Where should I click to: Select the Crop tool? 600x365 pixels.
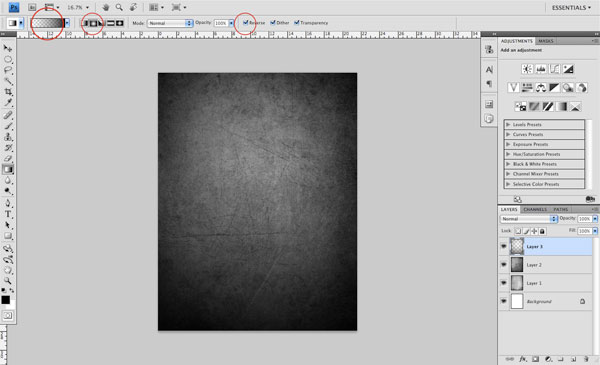(x=8, y=91)
